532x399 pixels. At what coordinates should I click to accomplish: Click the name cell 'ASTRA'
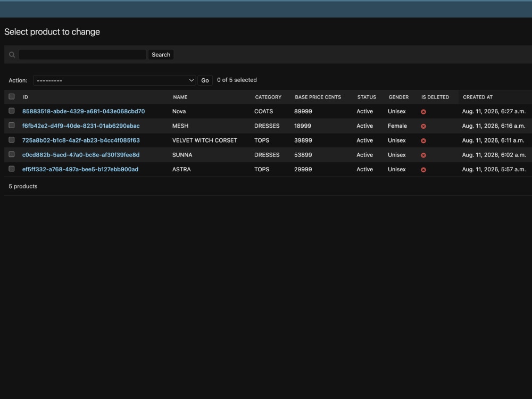pyautogui.click(x=181, y=169)
